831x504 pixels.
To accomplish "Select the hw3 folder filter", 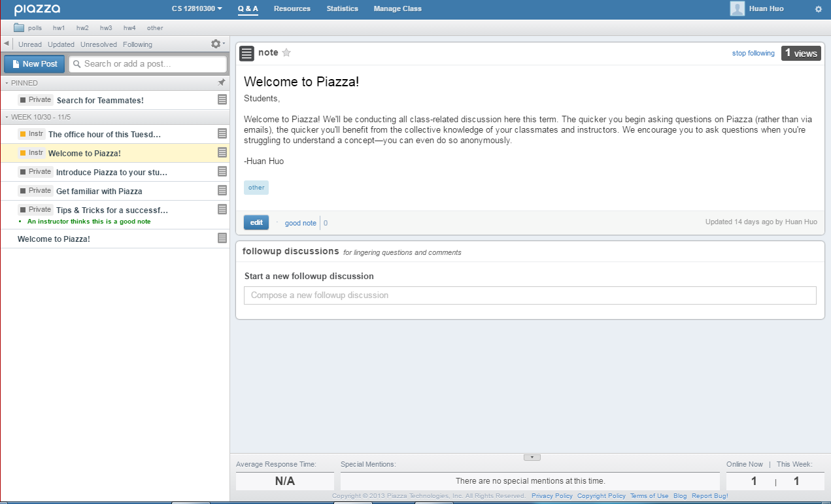I will (106, 28).
